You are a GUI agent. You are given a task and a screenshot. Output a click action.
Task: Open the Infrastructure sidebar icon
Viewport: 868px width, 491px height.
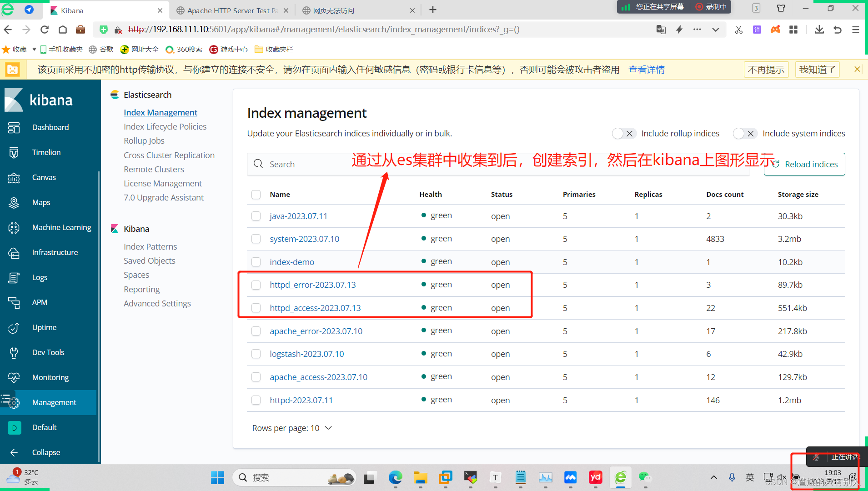(x=14, y=253)
